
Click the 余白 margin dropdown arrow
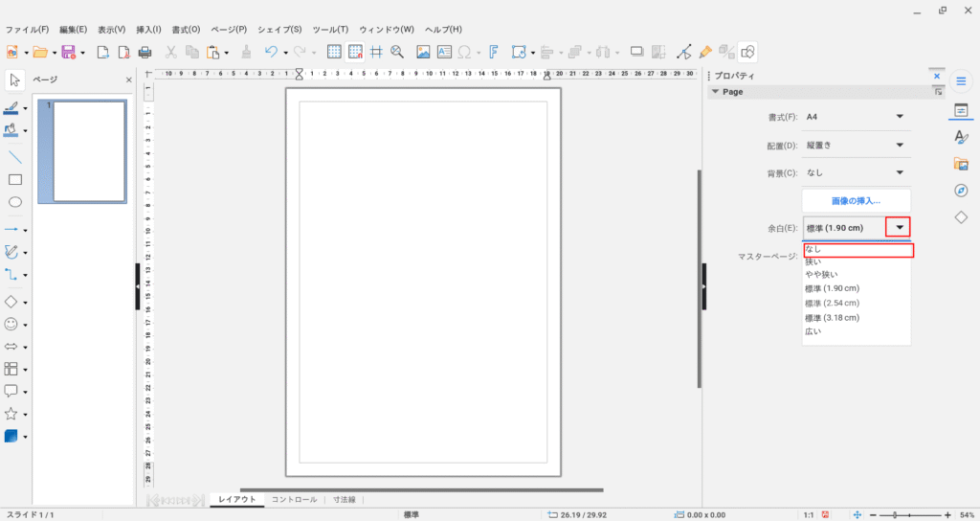899,228
